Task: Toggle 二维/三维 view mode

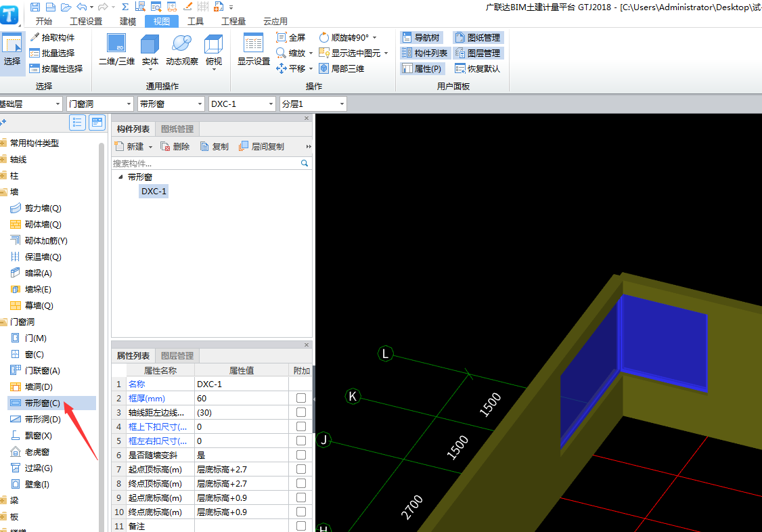Action: point(116,50)
